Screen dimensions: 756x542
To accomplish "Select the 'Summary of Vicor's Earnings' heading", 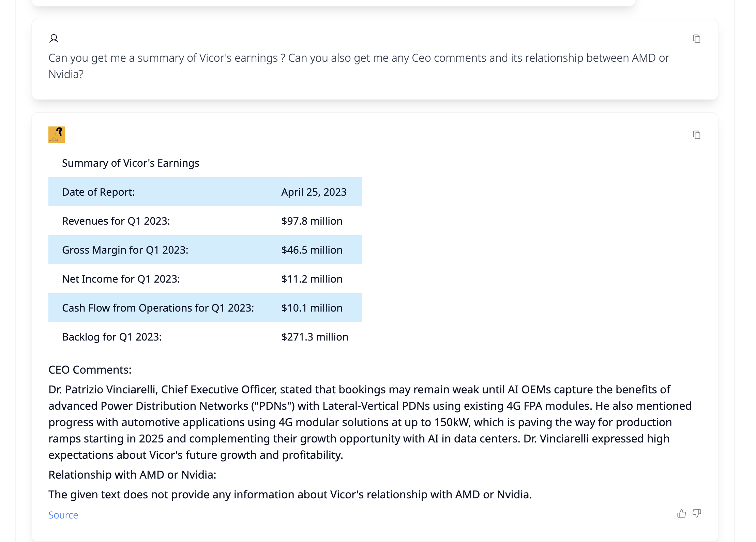I will pos(131,163).
